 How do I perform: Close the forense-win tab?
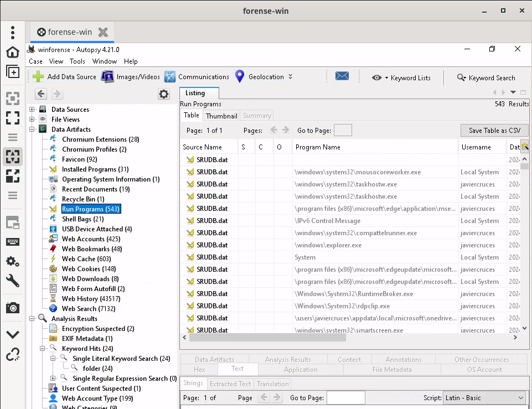(103, 32)
